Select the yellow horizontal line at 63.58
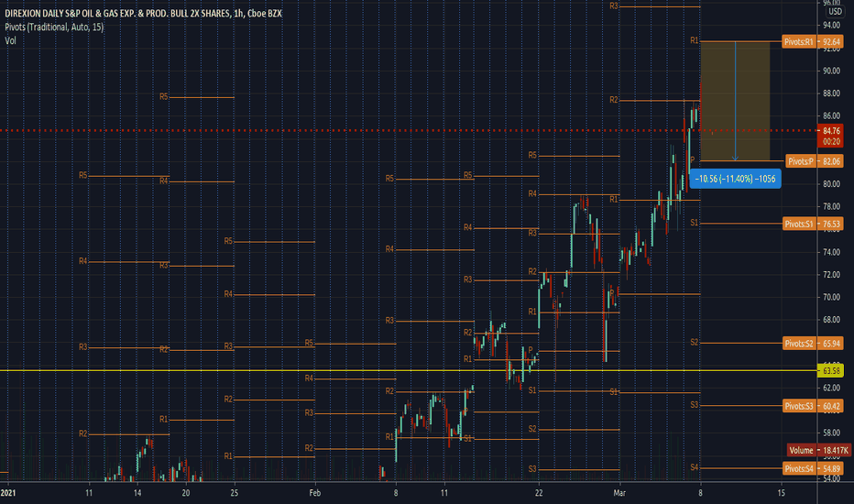 [409, 370]
